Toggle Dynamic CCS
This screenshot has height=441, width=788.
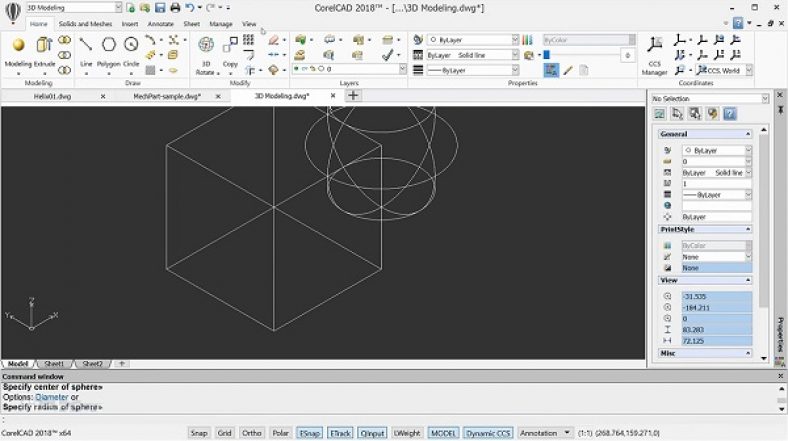[487, 433]
